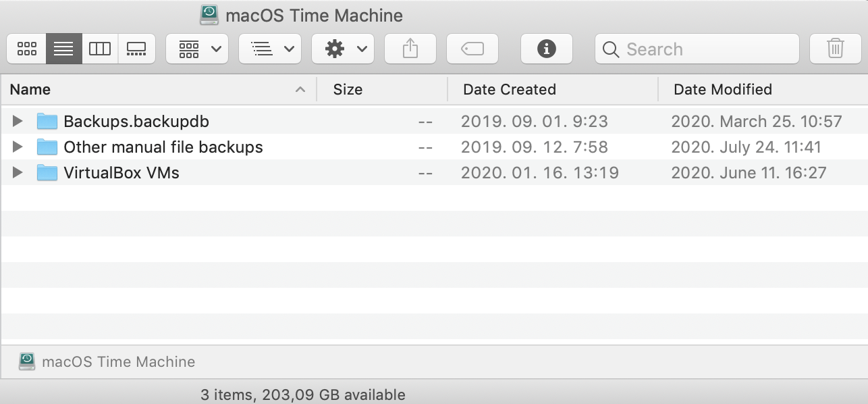Expand the Backups.backupdb folder

[x=18, y=122]
